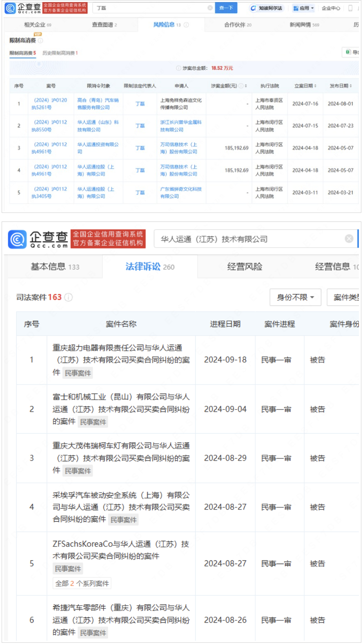Open the 企业中心 link
Image resolution: width=363 pixels, height=644 pixels.
click(331, 8)
